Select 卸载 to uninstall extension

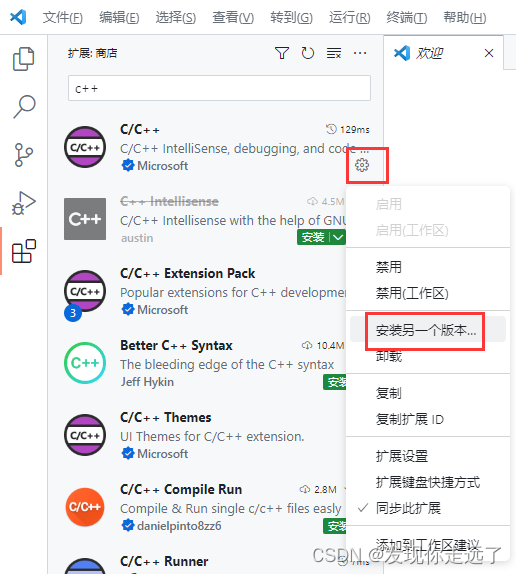click(428, 356)
